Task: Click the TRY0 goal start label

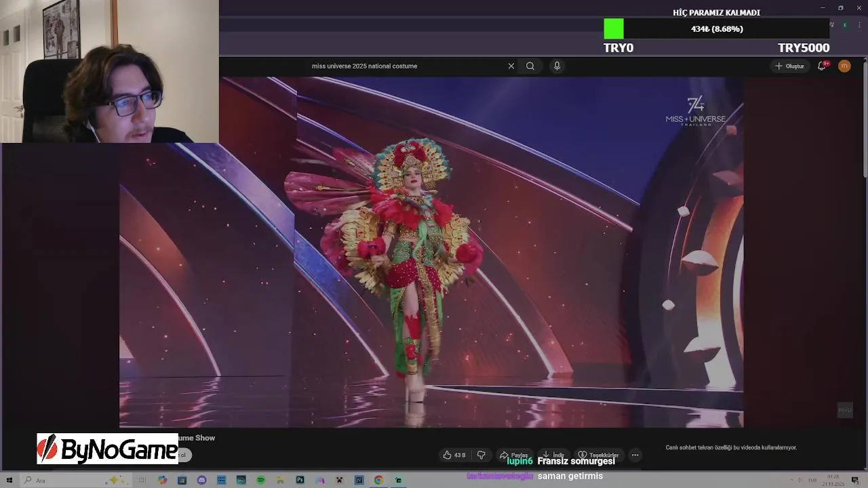Action: click(618, 47)
